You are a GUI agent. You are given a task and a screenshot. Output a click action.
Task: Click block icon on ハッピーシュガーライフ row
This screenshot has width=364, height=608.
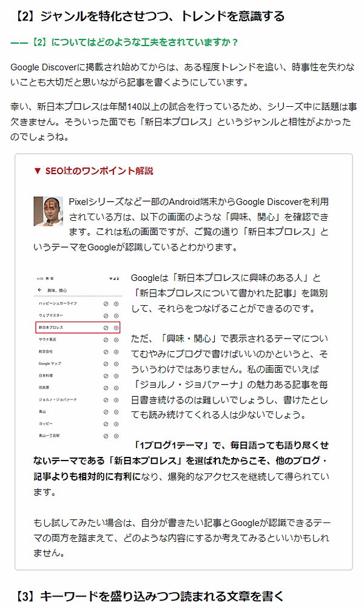[106, 303]
